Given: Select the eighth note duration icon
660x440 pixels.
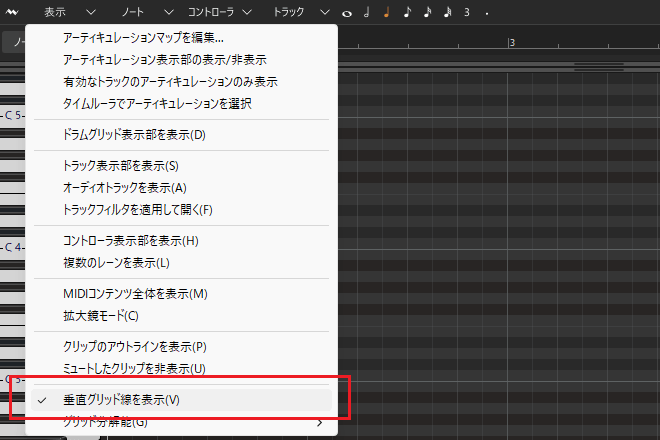Looking at the screenshot, I should coord(406,13).
